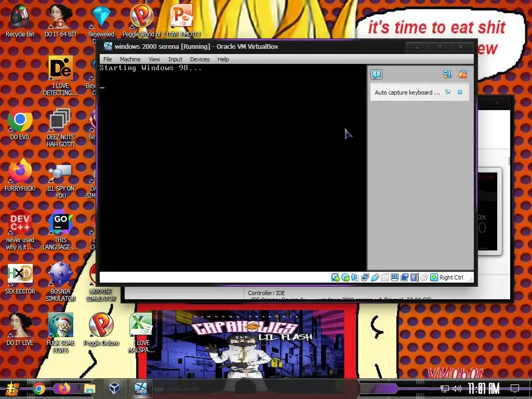Image resolution: width=532 pixels, height=399 pixels.
Task: Open the system tray network icon
Action: 444,389
